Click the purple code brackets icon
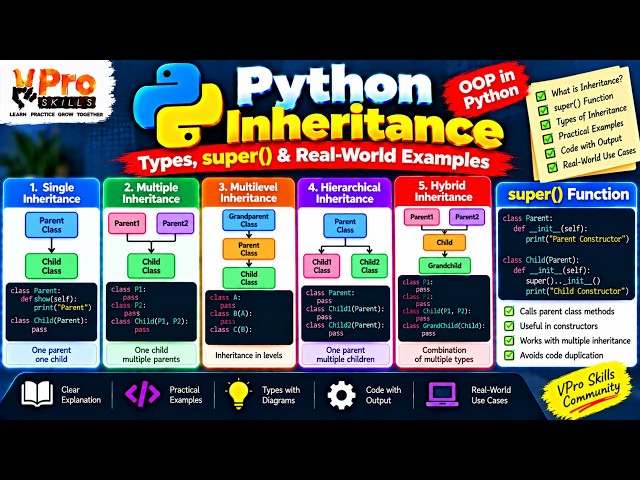 142,395
